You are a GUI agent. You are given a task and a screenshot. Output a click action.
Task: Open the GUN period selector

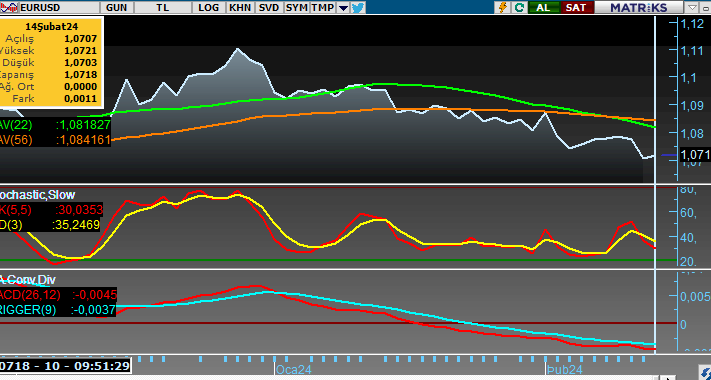(x=117, y=7)
